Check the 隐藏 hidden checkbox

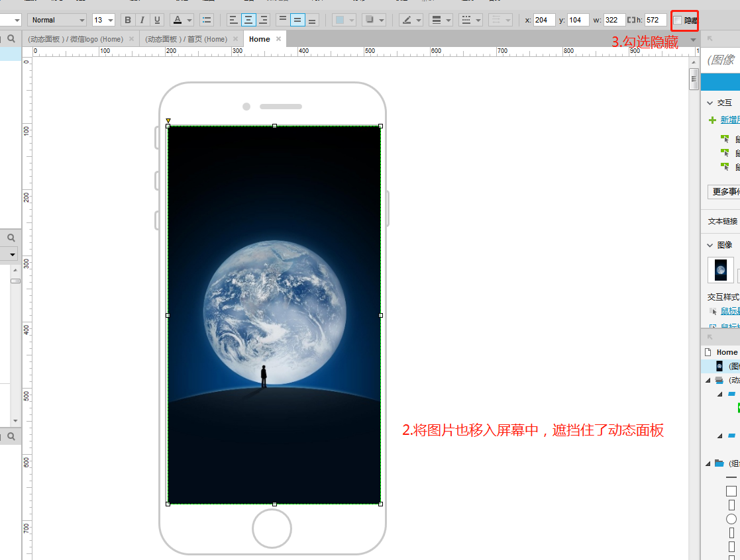point(677,21)
